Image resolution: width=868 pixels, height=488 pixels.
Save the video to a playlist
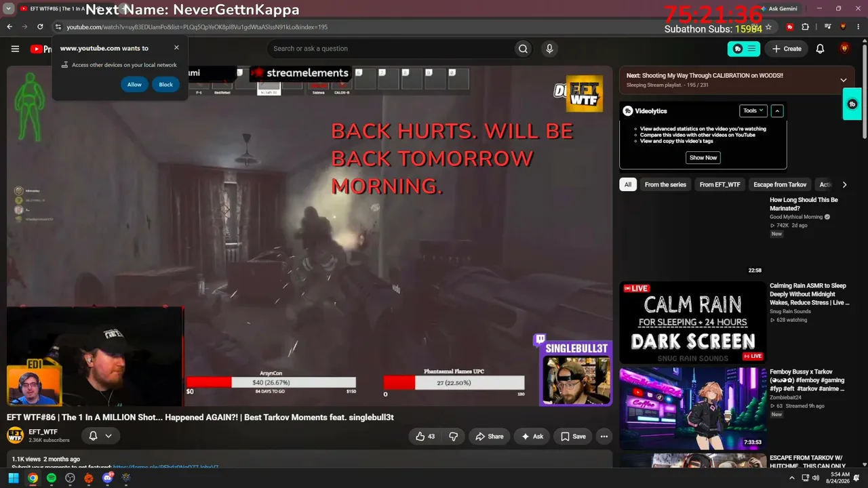(x=573, y=436)
